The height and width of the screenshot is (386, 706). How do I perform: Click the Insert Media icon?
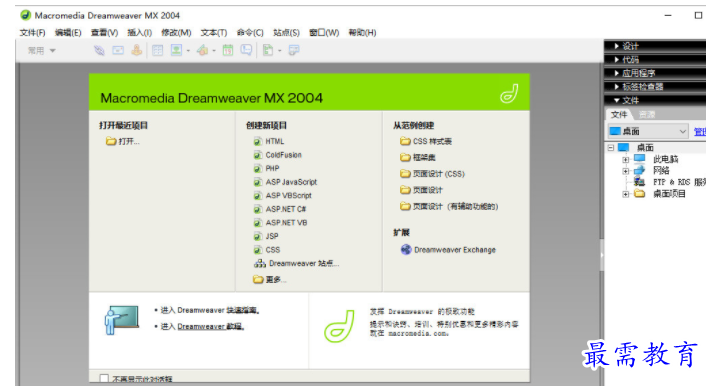(x=203, y=50)
